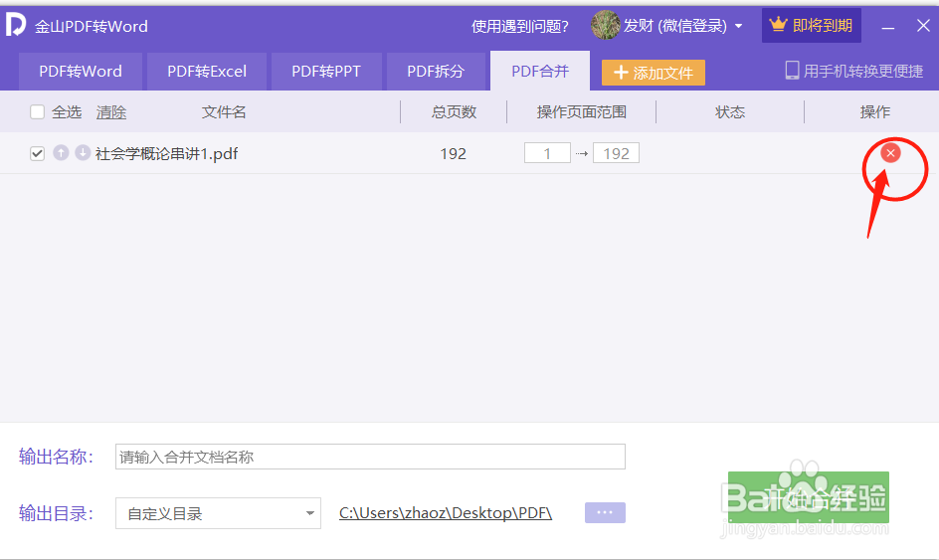Remove 社会学概论串讲1.pdf with the red delete icon
The height and width of the screenshot is (560, 939).
pyautogui.click(x=890, y=153)
